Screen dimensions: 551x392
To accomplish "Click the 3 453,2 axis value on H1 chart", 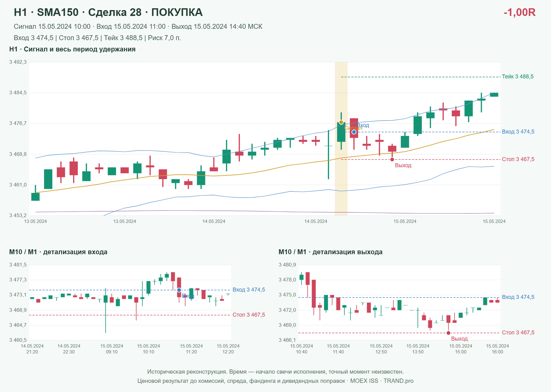I will (x=18, y=215).
